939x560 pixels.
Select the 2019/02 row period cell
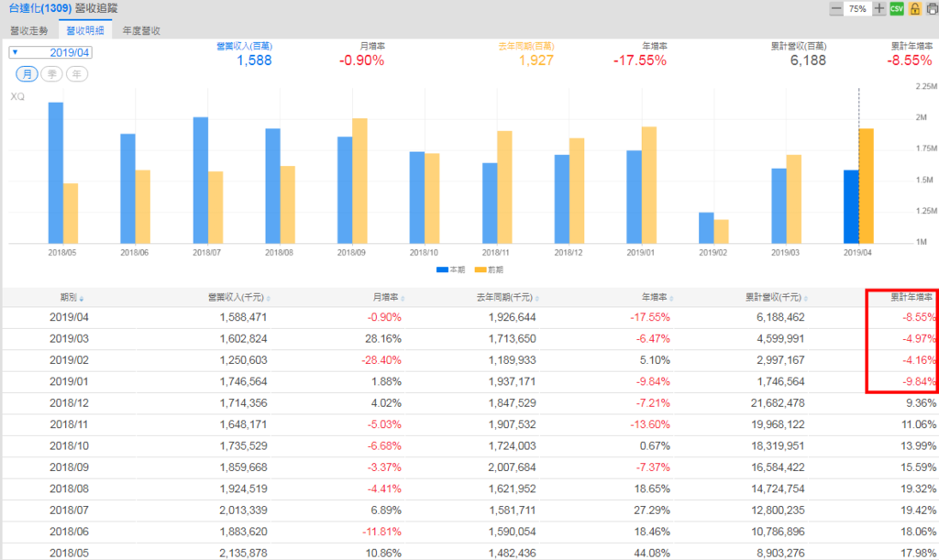[x=69, y=360]
